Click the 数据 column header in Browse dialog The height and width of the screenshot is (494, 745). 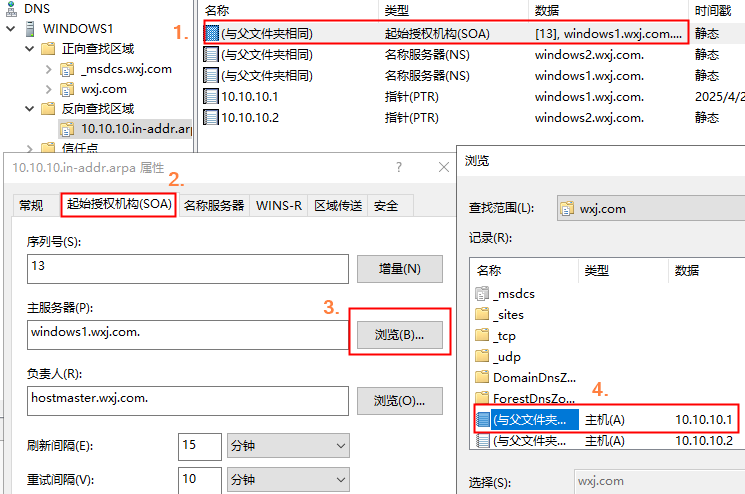tap(707, 270)
